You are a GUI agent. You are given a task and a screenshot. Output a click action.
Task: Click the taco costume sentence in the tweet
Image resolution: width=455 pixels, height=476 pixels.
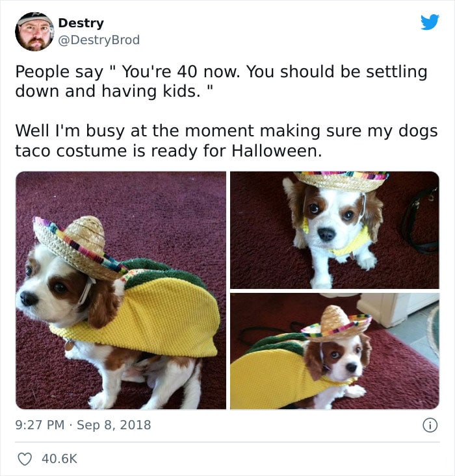(226, 141)
